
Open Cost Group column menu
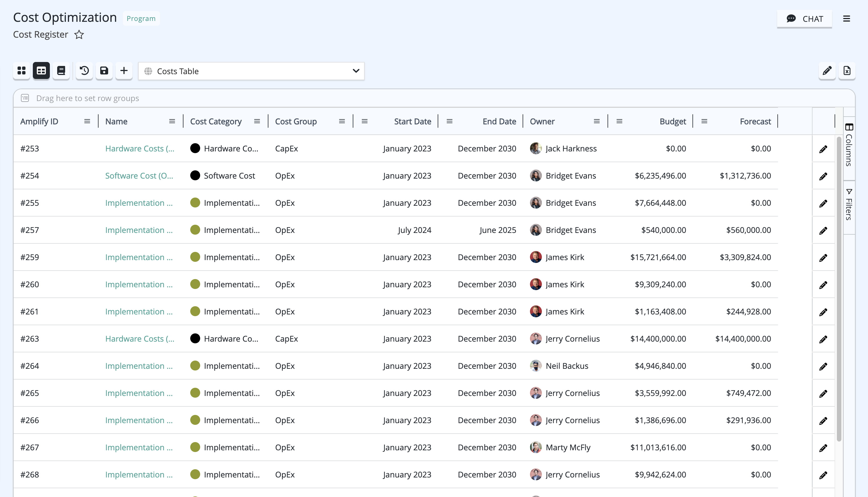342,121
